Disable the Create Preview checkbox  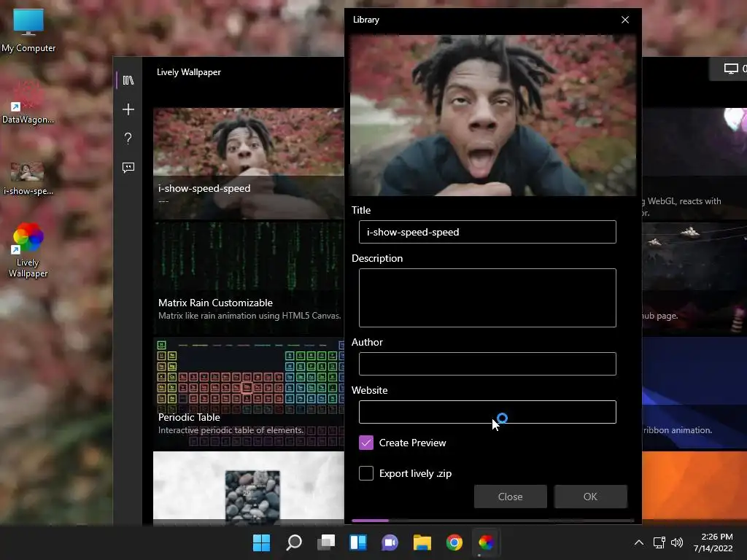[366, 443]
